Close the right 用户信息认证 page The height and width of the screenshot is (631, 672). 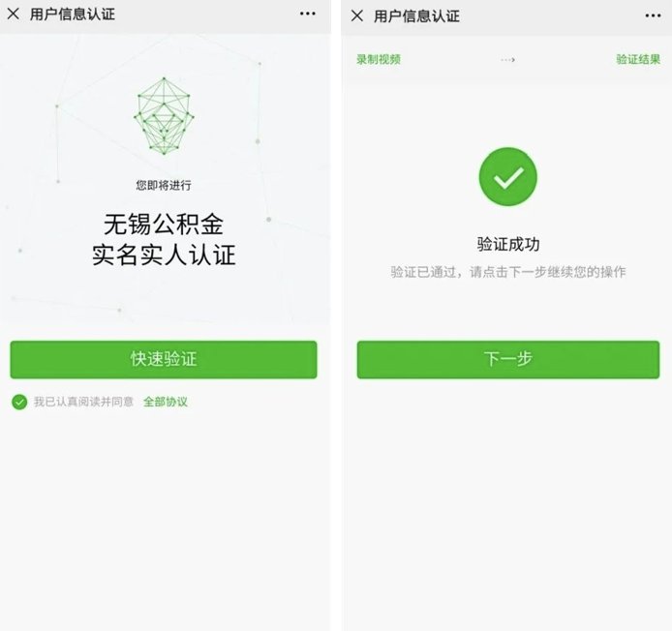357,16
